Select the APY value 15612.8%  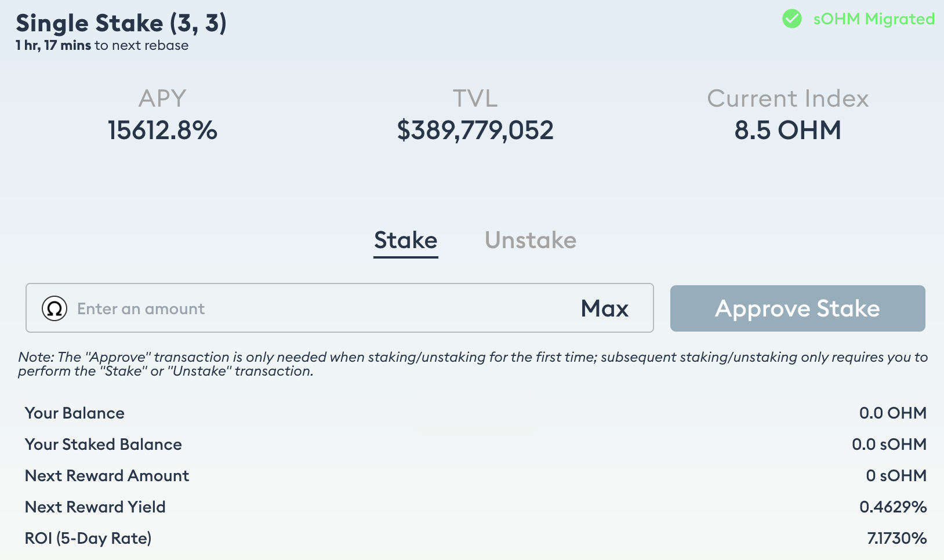(162, 130)
